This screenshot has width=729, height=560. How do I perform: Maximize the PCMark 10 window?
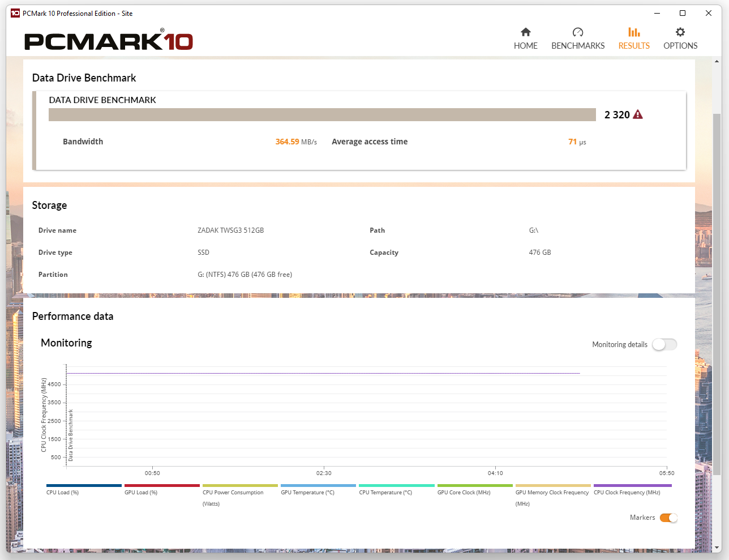683,13
